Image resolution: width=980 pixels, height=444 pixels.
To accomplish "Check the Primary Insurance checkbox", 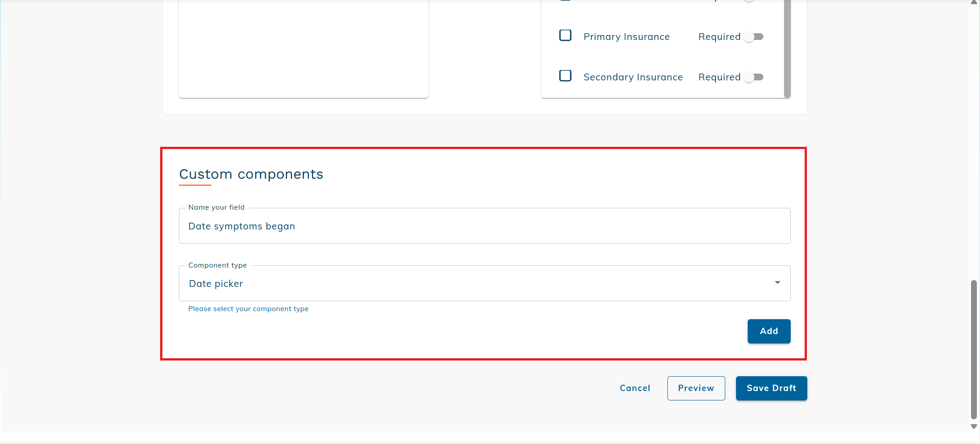I will coord(565,35).
